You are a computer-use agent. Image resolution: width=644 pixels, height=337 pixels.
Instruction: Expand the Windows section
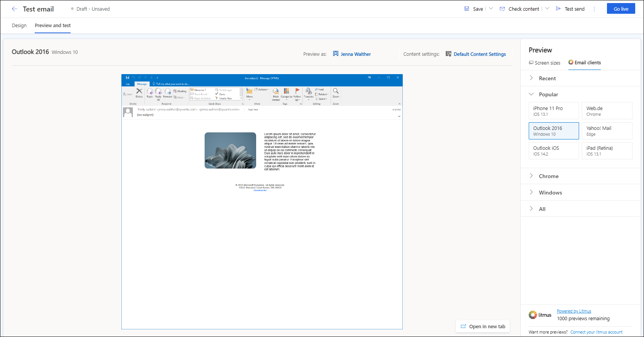coord(581,193)
